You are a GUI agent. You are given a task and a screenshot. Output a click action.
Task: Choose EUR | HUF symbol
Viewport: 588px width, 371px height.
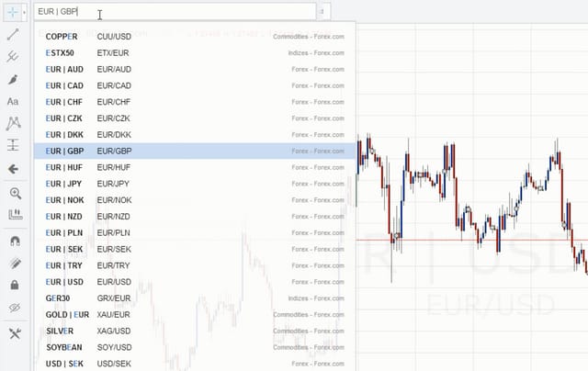click(x=195, y=167)
